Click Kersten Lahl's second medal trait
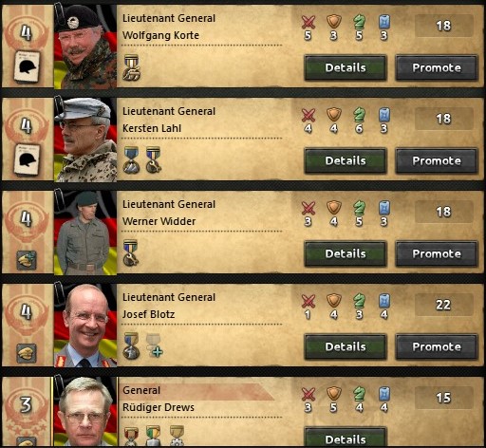Viewport: 486px width, 448px height. point(154,160)
